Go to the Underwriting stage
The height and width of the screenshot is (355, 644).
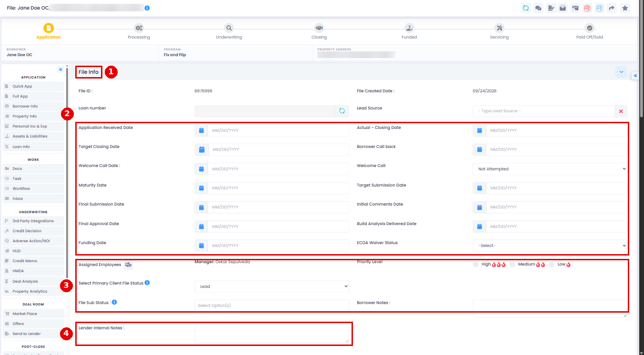point(229,32)
